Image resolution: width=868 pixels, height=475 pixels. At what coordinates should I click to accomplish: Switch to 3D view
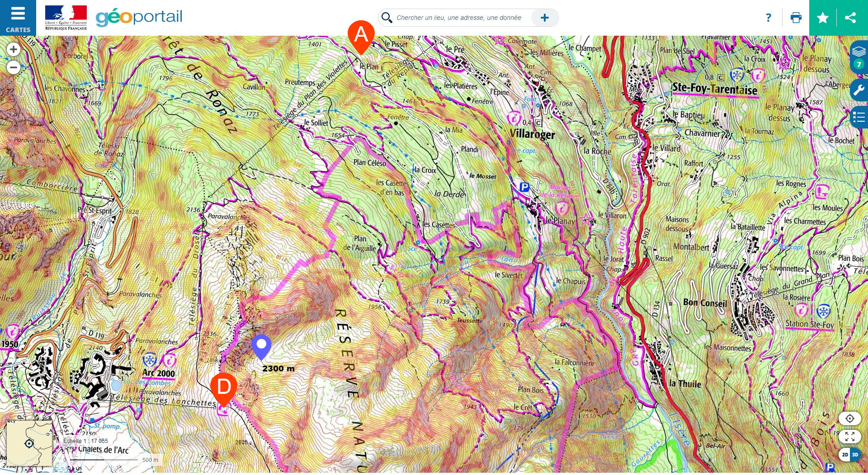[x=855, y=455]
